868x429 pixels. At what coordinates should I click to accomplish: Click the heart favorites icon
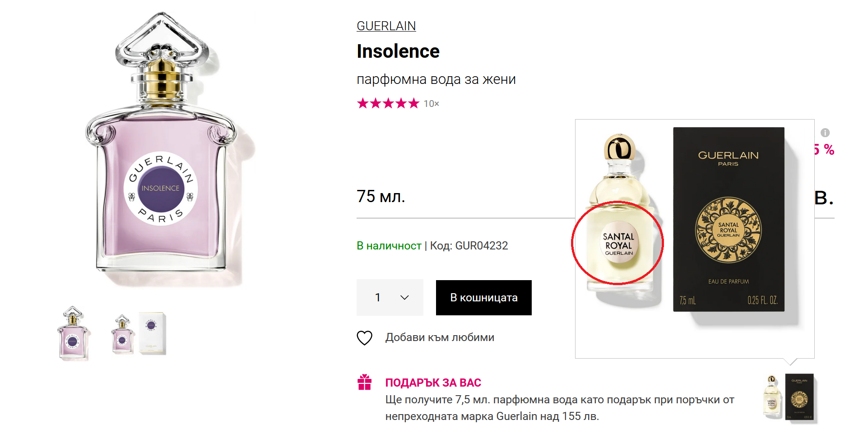point(365,338)
